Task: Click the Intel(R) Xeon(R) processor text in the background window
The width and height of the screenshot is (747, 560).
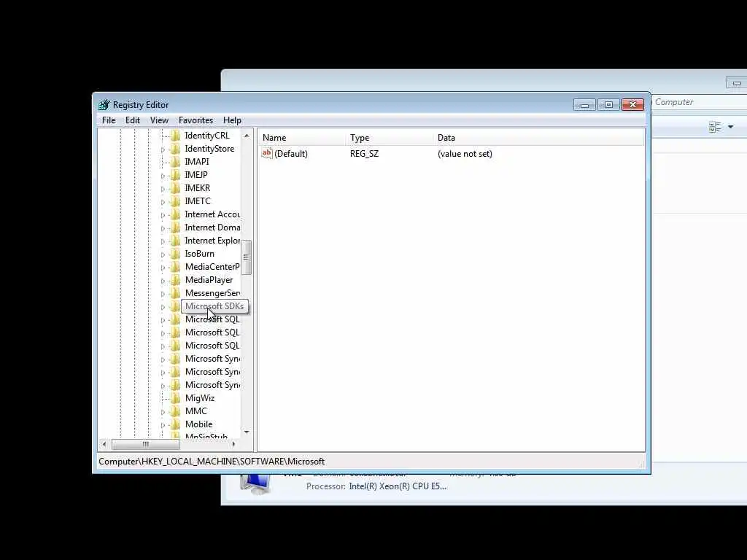Action: 398,486
